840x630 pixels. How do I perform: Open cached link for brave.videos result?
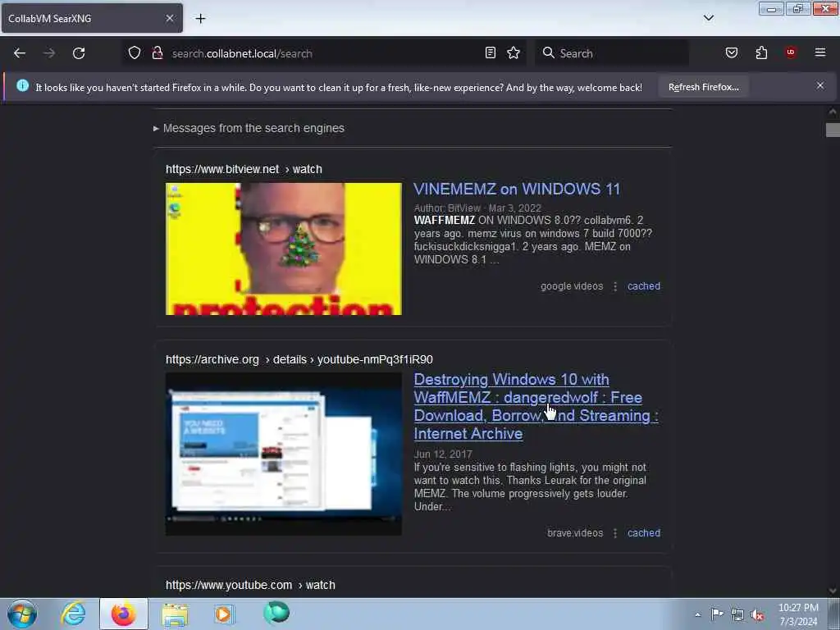point(643,533)
